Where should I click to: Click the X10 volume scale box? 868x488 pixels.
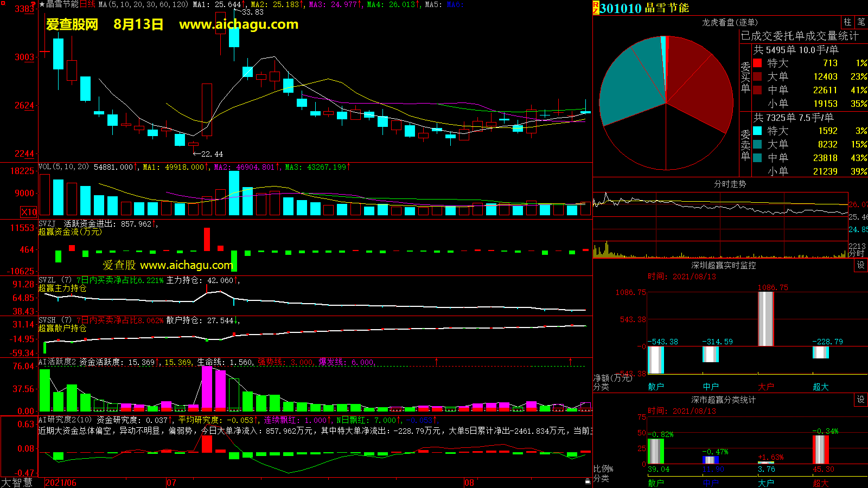(x=29, y=212)
